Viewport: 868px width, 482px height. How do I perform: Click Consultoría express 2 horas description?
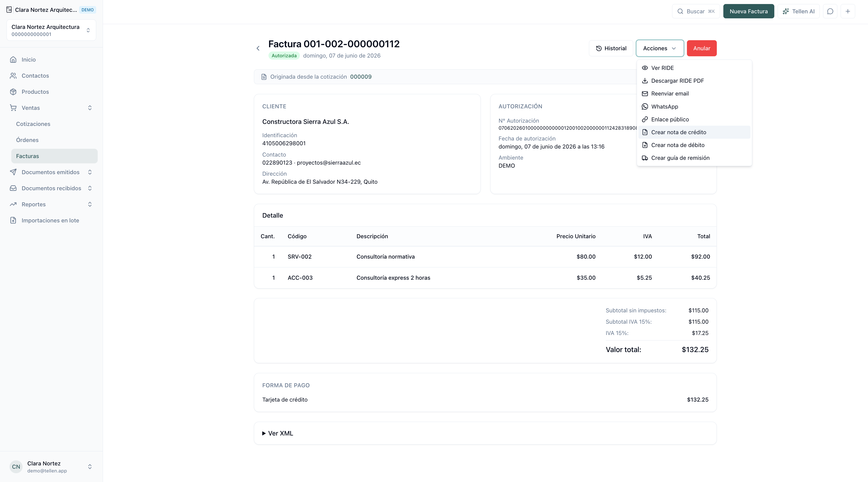(x=393, y=278)
